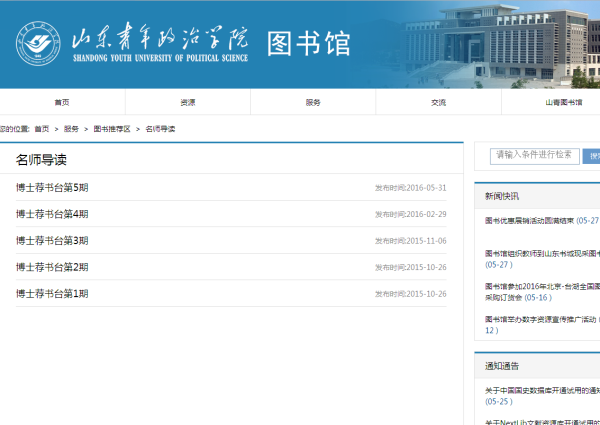This screenshot has width=600, height=425.
Task: Open the article 博士荐书台第3期
Action: click(52, 241)
